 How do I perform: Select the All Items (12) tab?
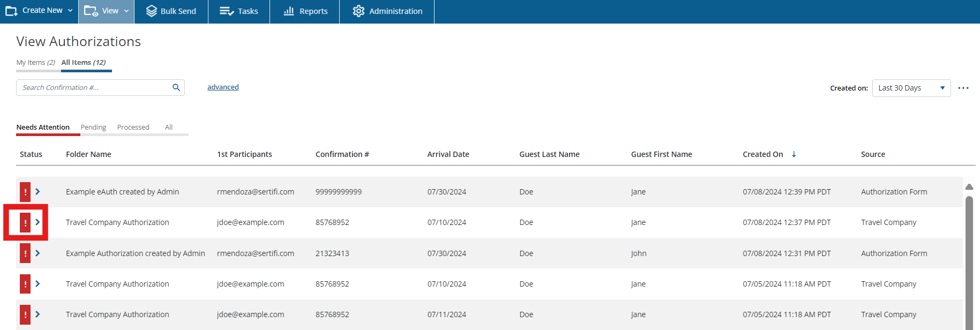click(x=84, y=63)
